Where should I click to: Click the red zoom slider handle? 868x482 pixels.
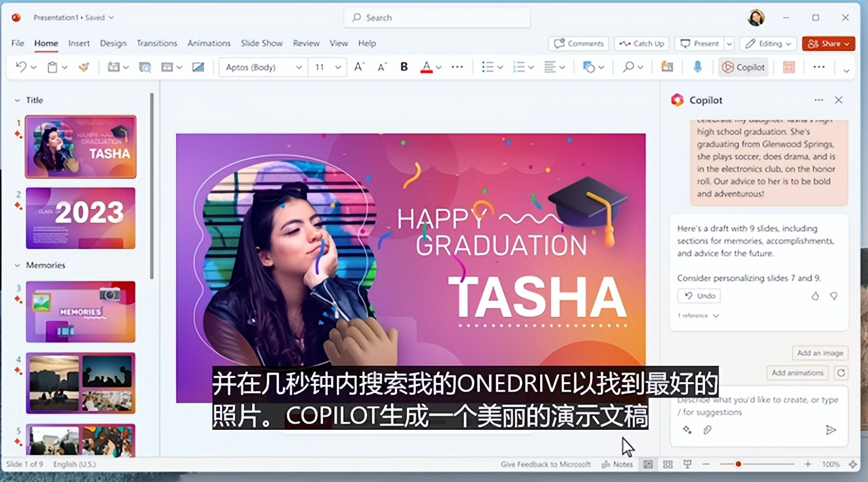[738, 464]
